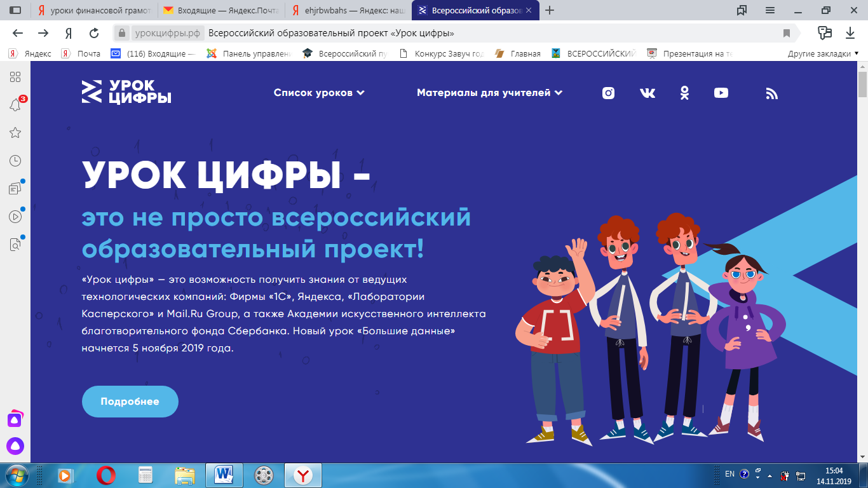Bookmark this page with bookmark icon
This screenshot has height=488, width=868.
[x=787, y=33]
